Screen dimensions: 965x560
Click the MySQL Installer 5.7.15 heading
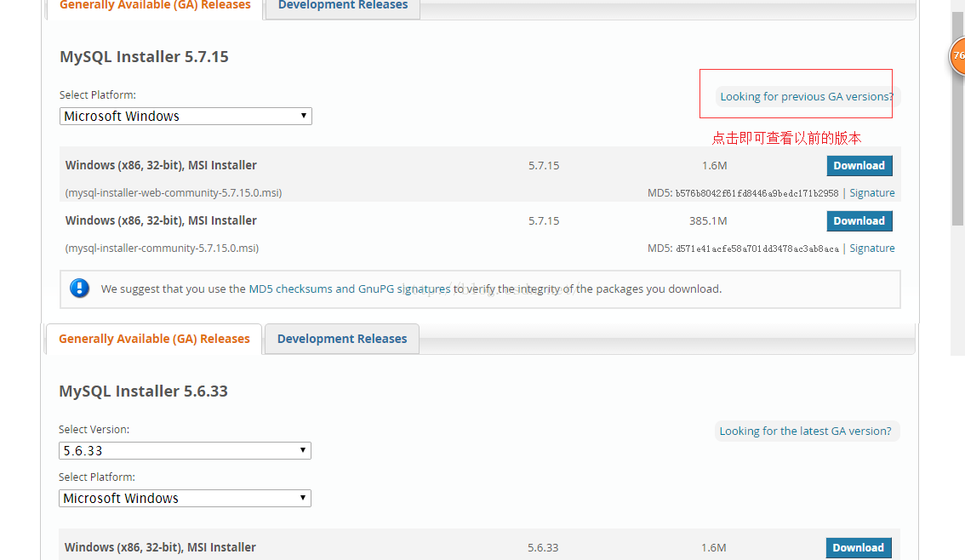[144, 57]
